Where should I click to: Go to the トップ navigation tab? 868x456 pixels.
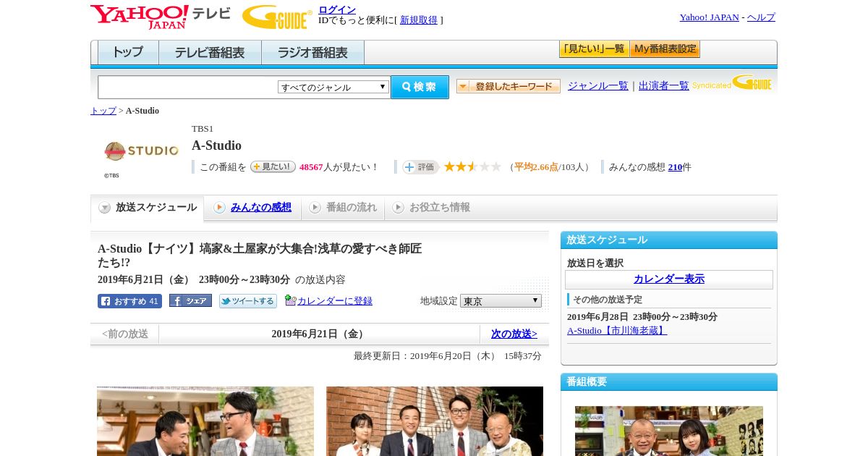pos(128,53)
